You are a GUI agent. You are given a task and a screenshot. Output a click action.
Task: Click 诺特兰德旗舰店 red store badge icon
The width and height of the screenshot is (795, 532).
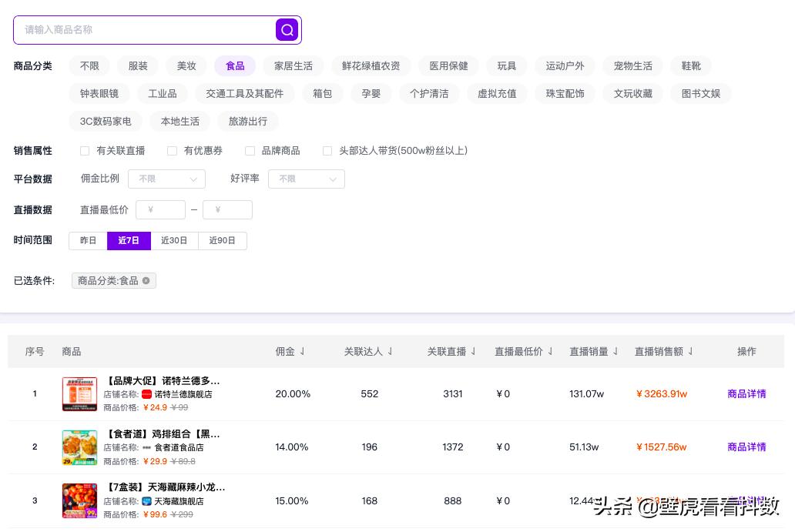(147, 394)
